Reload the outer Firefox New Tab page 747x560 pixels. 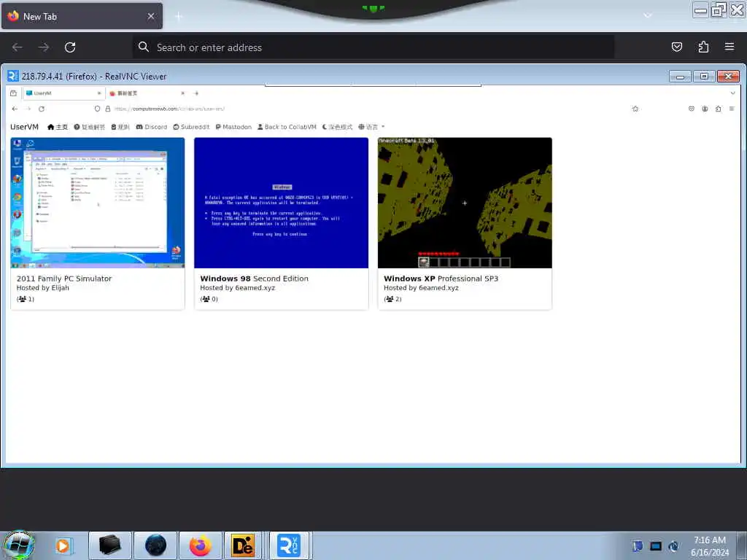point(70,47)
